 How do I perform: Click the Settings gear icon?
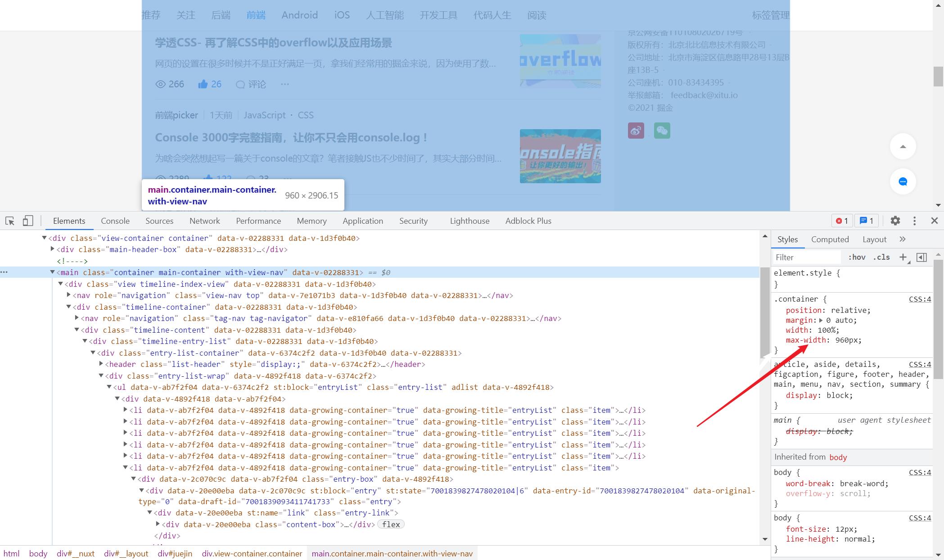point(895,221)
